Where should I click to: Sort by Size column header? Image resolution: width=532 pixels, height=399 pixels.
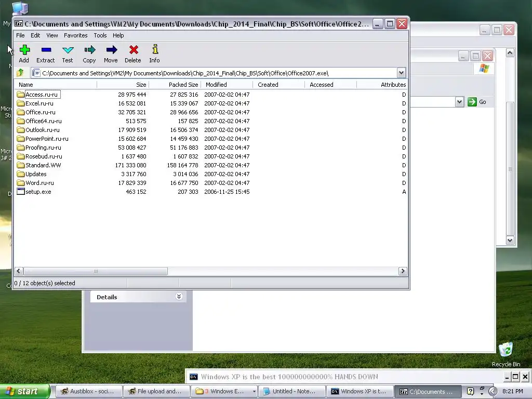(x=123, y=85)
